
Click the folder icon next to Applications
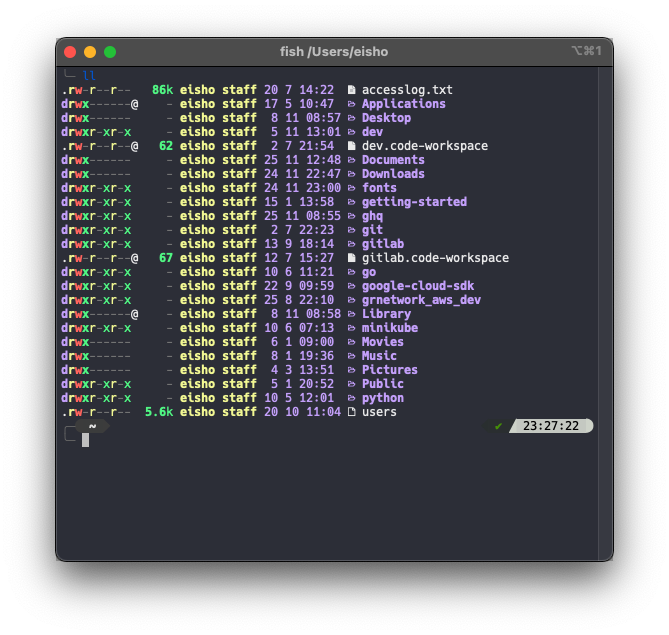point(351,104)
